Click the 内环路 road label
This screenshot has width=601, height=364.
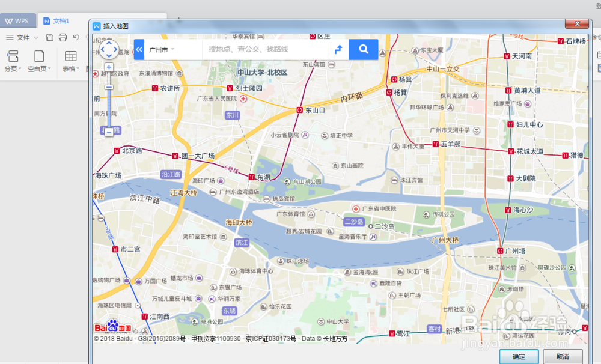[x=352, y=97]
